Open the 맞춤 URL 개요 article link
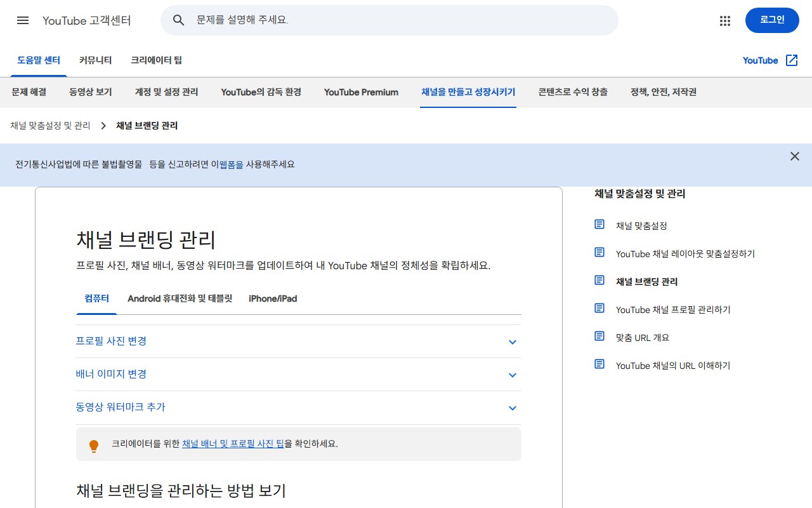Image resolution: width=812 pixels, height=508 pixels. pos(643,338)
